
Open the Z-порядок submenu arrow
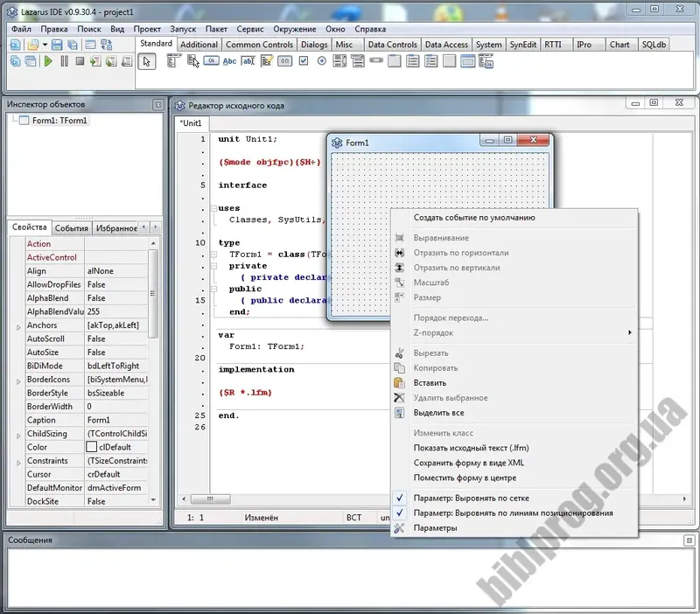[x=629, y=332]
